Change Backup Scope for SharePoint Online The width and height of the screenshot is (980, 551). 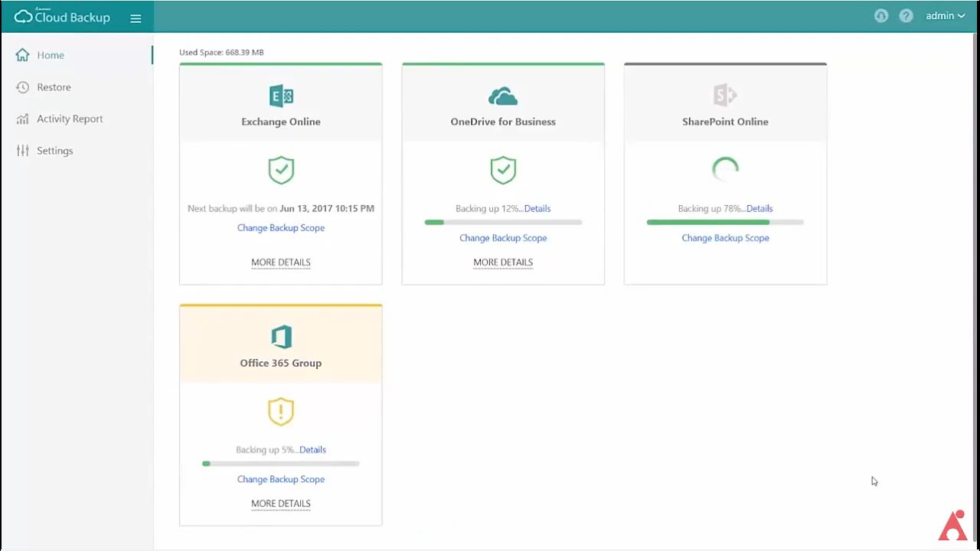pyautogui.click(x=725, y=238)
